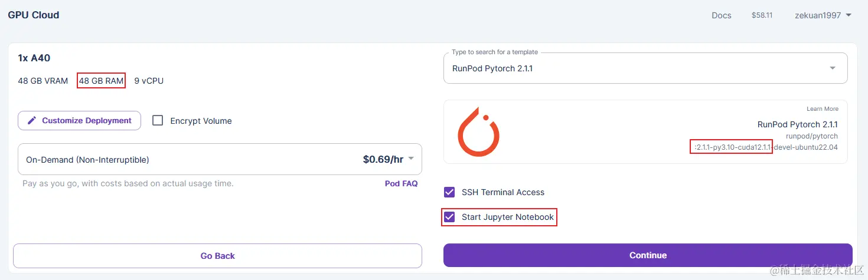Expand the template search dropdown arrow
The image size is (868, 280).
click(x=833, y=68)
